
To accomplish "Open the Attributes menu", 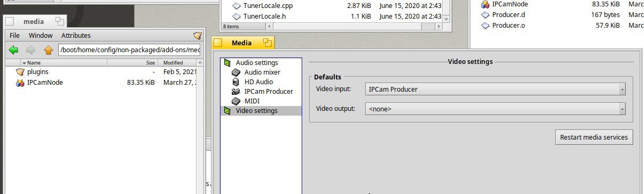I will pyautogui.click(x=76, y=36).
